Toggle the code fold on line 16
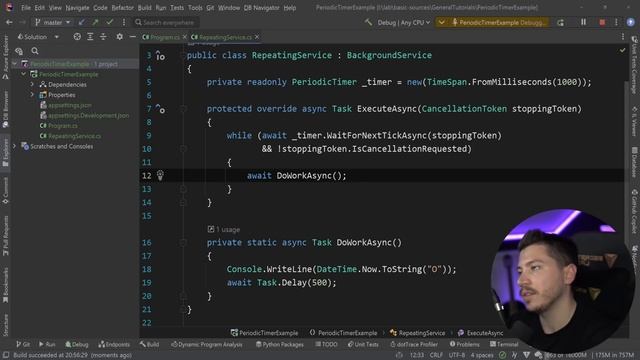Viewport: 640px width, 360px height. click(x=183, y=243)
